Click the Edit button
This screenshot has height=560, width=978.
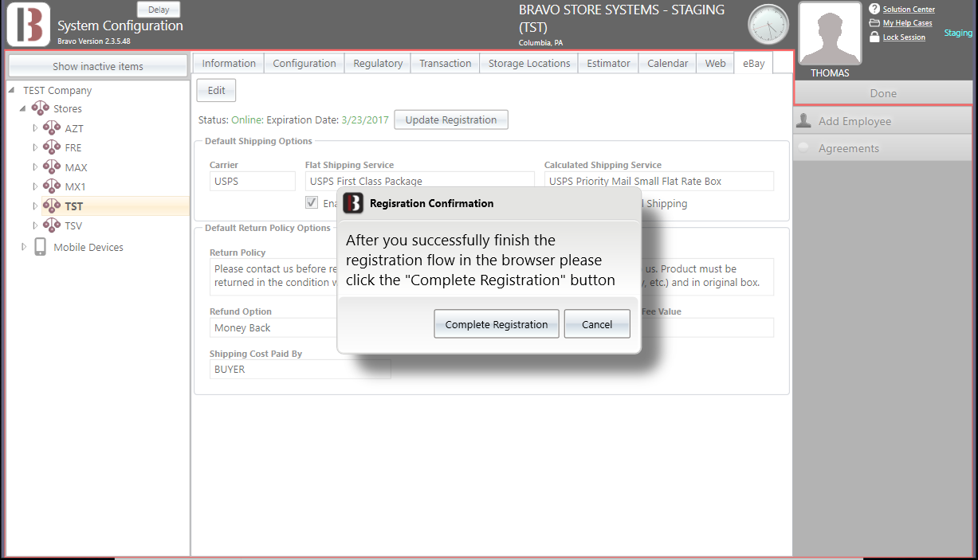point(217,90)
